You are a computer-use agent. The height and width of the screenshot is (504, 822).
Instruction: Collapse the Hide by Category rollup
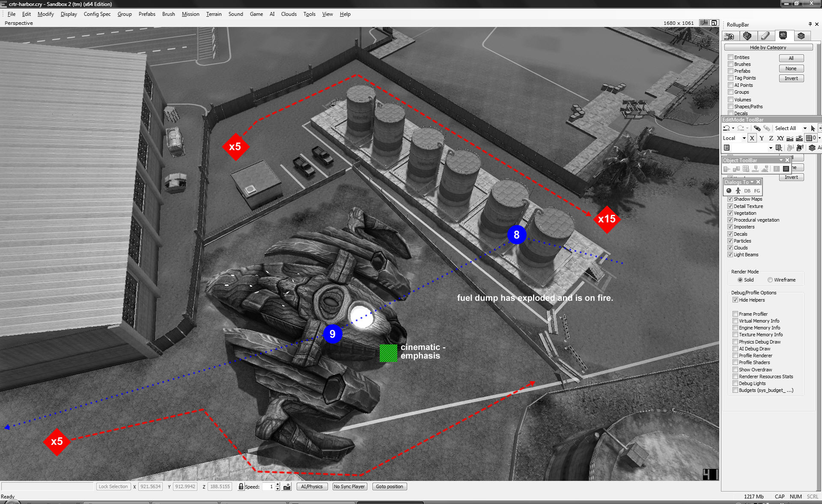768,47
